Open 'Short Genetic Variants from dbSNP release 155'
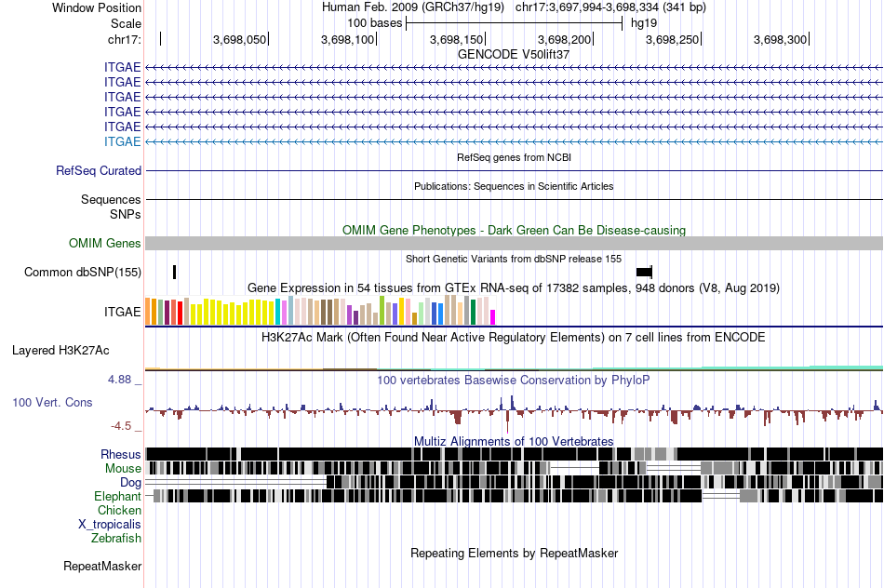 pyautogui.click(x=514, y=259)
